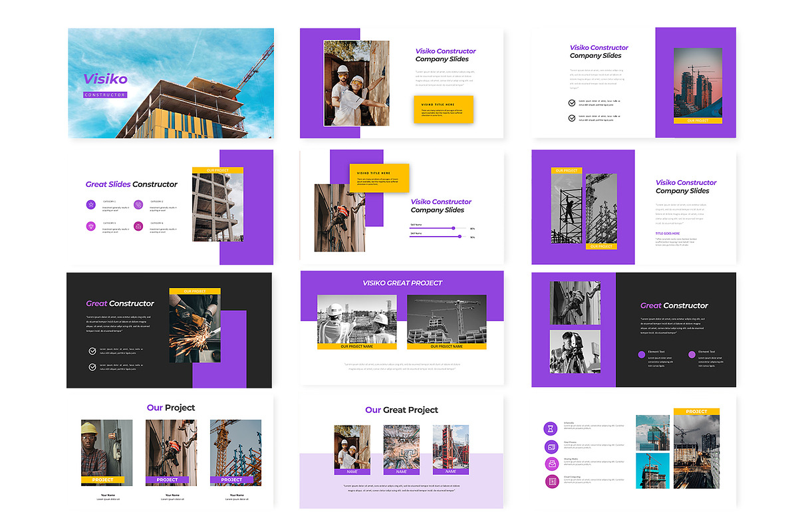Click the left purple Element Text bullet
The height and width of the screenshot is (532, 798).
pos(641,354)
